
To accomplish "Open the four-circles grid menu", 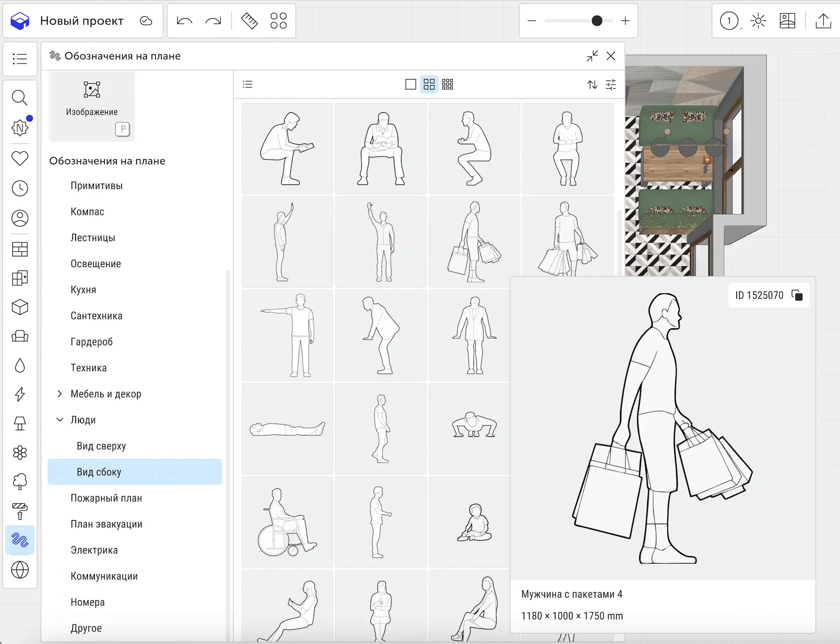I will tap(278, 21).
